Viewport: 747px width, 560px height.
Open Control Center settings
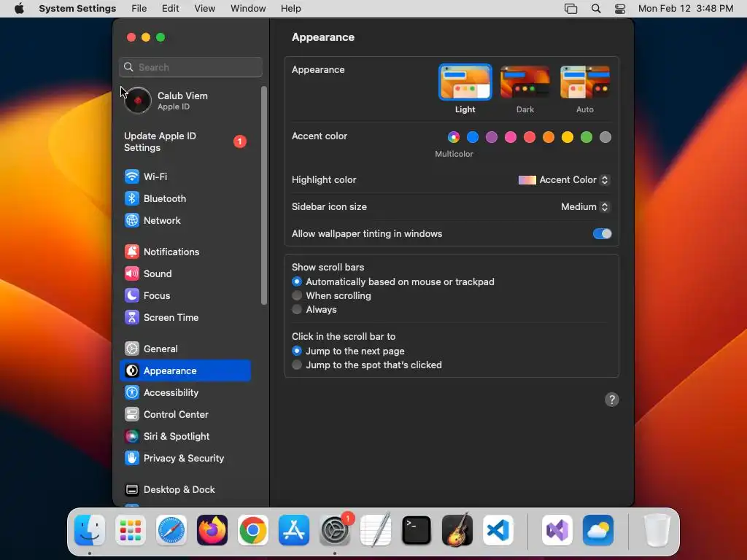point(185,415)
